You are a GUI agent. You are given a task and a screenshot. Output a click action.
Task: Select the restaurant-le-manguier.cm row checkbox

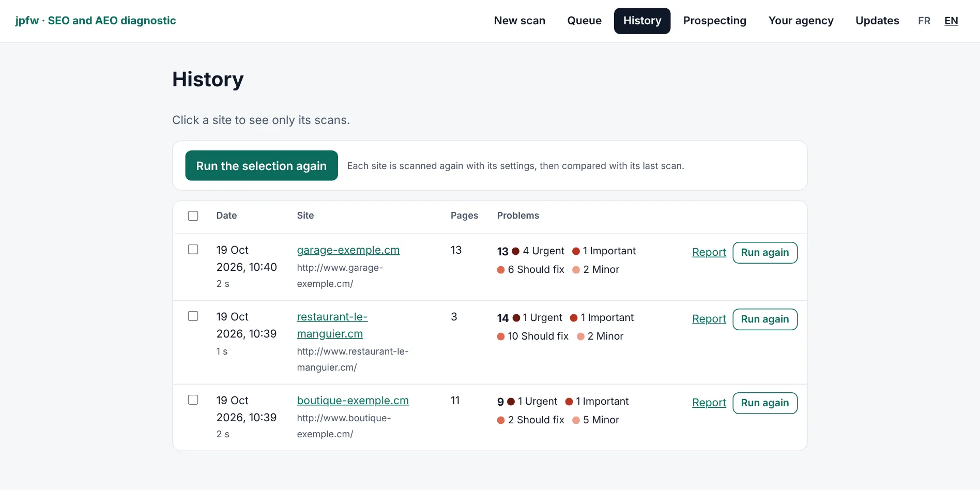[193, 316]
